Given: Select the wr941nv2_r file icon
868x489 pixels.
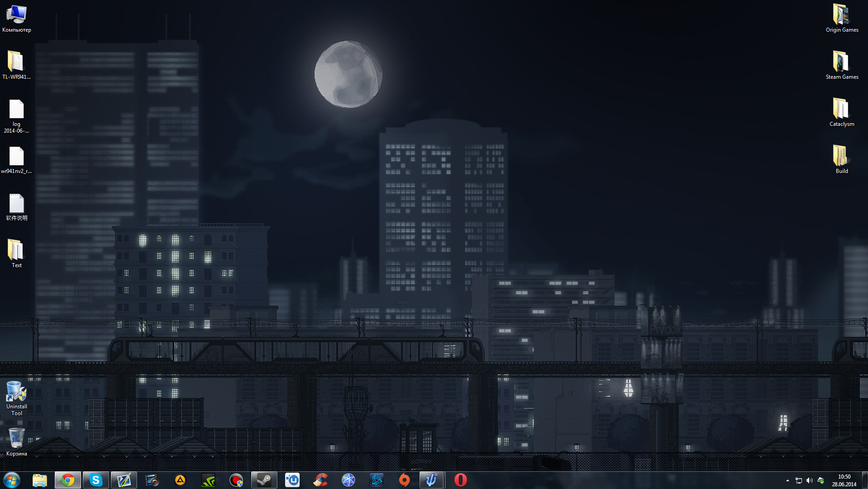Looking at the screenshot, I should (x=17, y=160).
